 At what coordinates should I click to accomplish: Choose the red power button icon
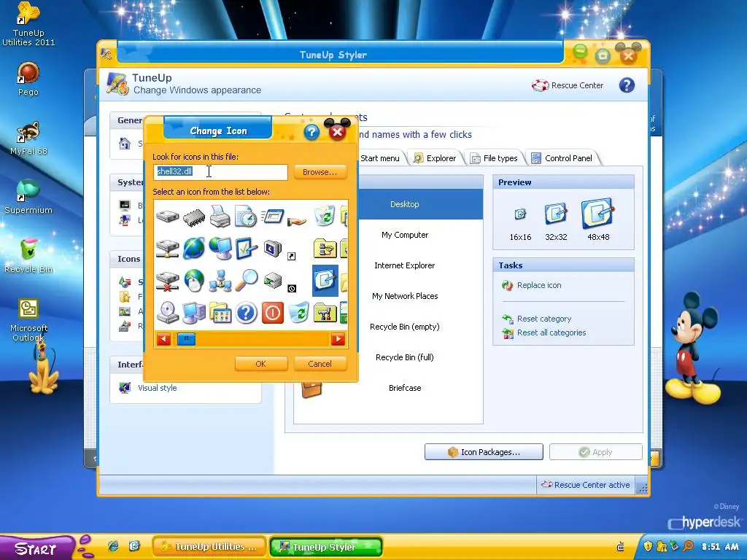click(x=273, y=313)
